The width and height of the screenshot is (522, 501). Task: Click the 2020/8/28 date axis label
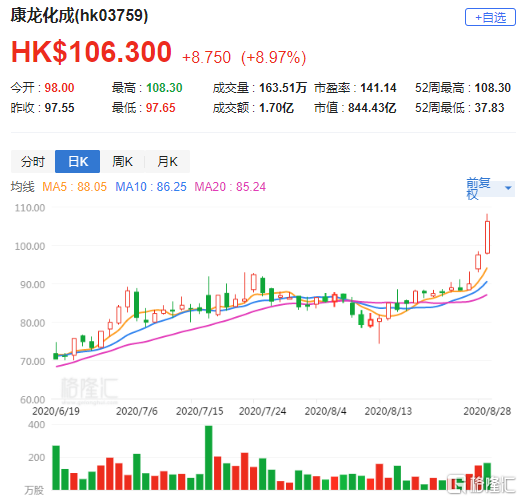(487, 411)
